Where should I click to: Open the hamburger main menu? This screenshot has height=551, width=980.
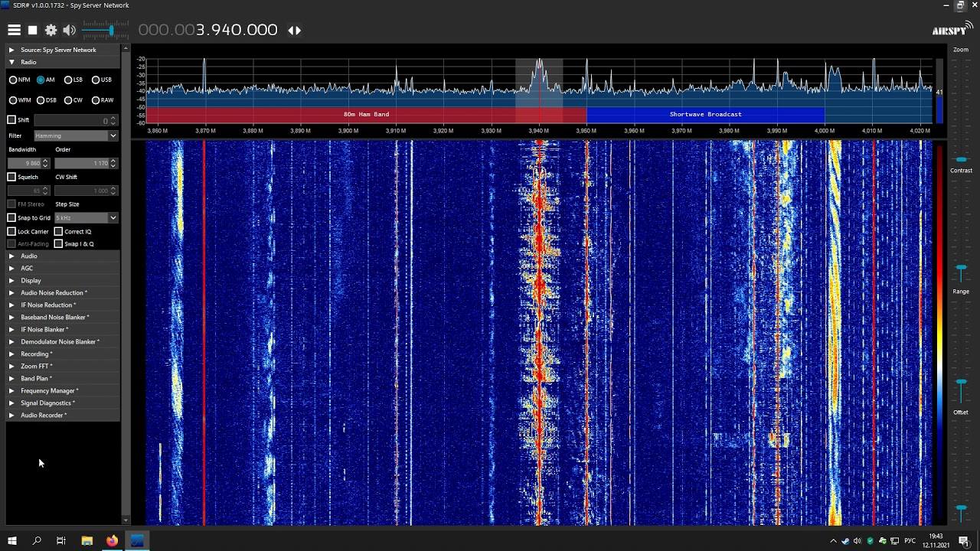point(14,30)
